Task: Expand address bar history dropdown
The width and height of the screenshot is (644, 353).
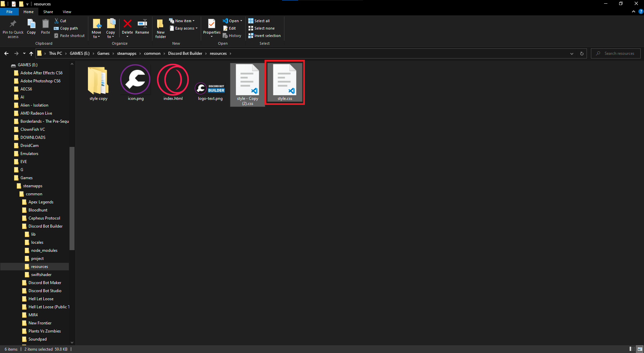Action: coord(571,53)
